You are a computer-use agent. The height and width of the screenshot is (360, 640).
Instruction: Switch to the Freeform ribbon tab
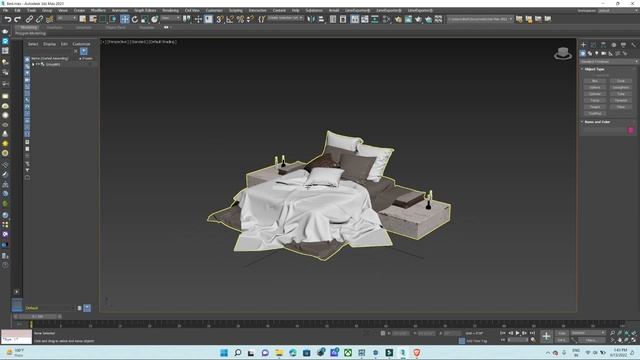point(54,28)
